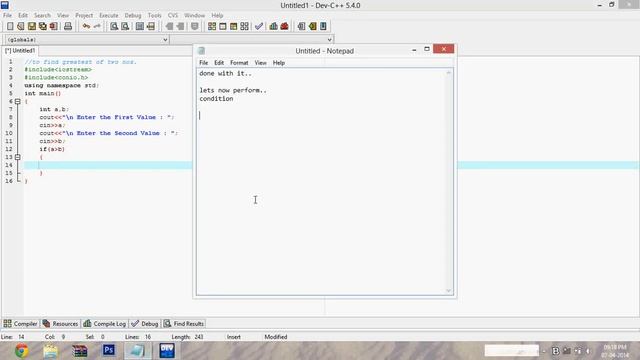Screen dimensions: 640x360
Task: Click the New file toolbar icon
Action: [x=10, y=26]
